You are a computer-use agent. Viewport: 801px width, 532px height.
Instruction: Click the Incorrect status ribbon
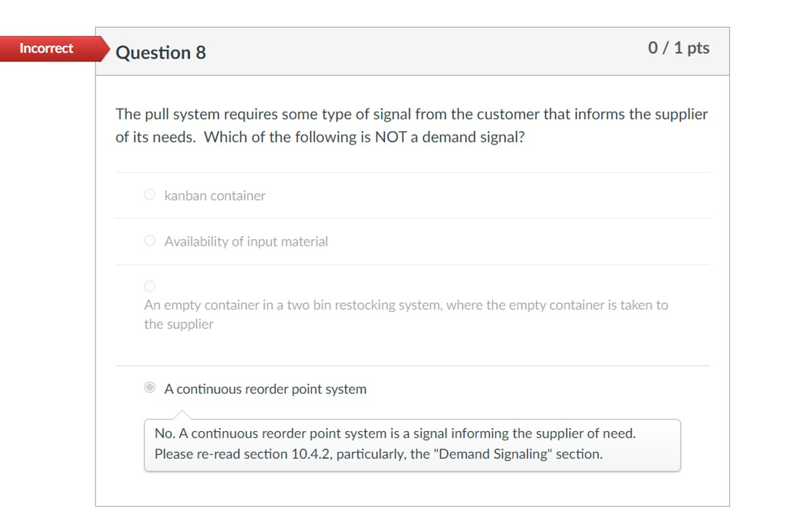point(46,48)
